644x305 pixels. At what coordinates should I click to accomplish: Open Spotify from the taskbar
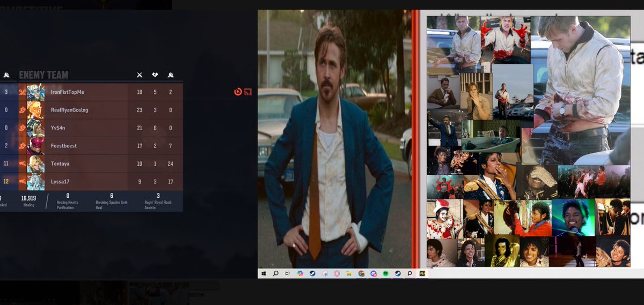pos(385,273)
